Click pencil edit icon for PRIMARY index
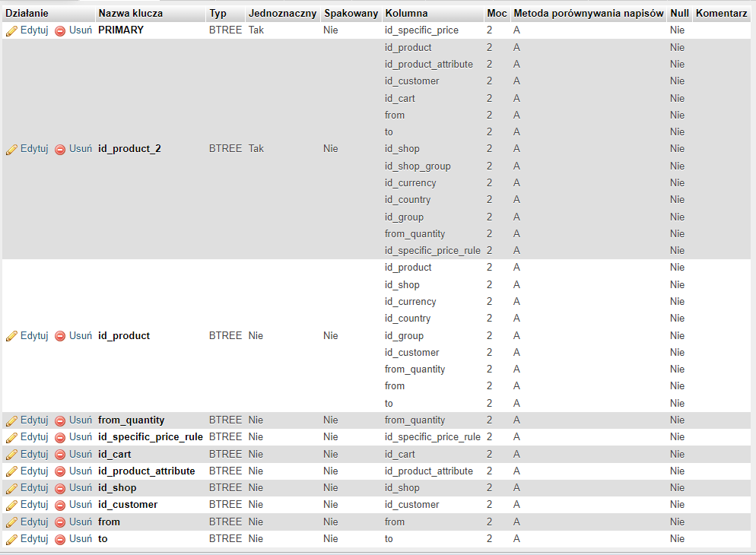The width and height of the screenshot is (756, 555). (x=11, y=31)
